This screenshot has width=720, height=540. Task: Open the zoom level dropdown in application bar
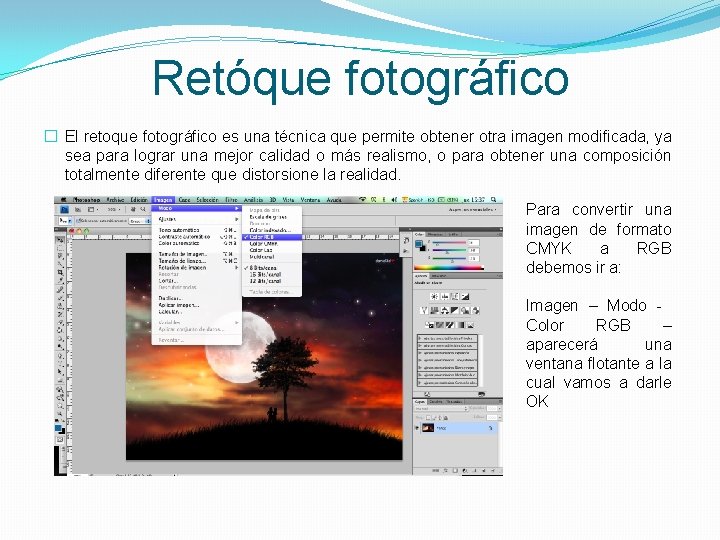tap(113, 209)
